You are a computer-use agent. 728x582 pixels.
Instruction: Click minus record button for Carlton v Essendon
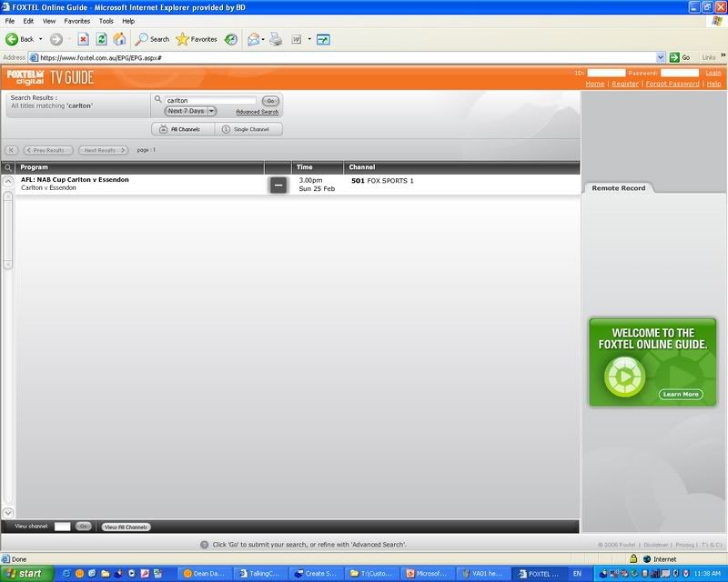pos(278,185)
